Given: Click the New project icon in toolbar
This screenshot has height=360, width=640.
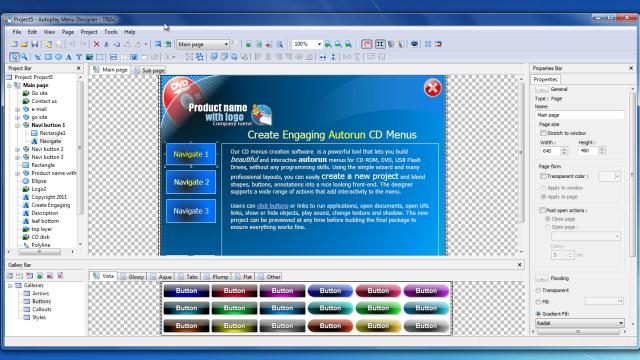Looking at the screenshot, I should pos(14,44).
